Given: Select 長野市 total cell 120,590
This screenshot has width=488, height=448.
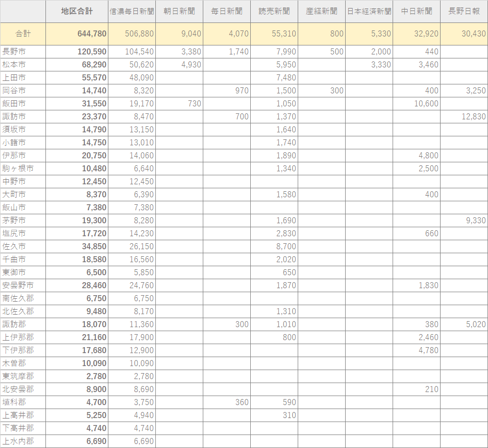Looking at the screenshot, I should (x=77, y=51).
